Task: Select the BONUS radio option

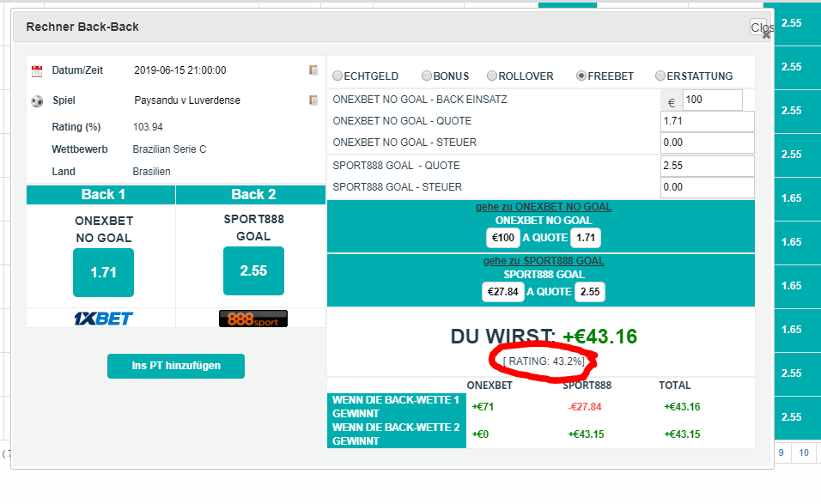Action: pyautogui.click(x=427, y=76)
